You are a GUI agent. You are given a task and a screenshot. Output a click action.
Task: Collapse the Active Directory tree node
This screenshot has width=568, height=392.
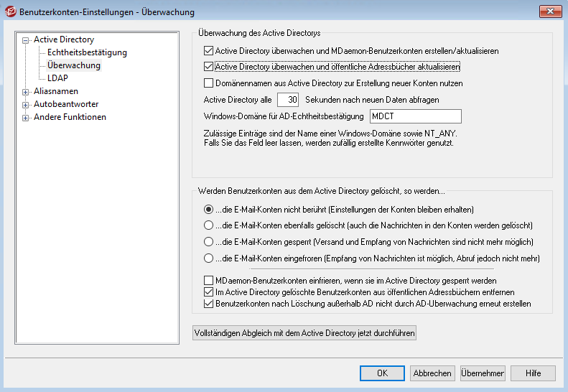26,40
